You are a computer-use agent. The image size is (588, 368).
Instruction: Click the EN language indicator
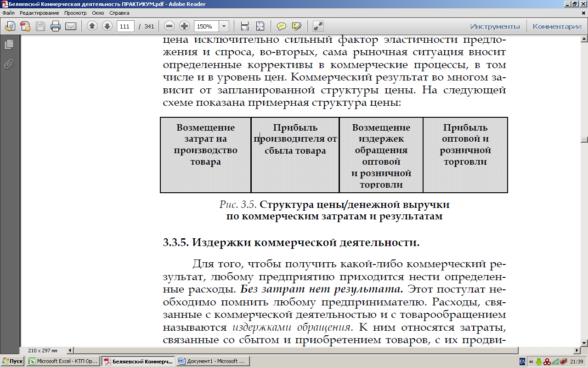point(523,362)
